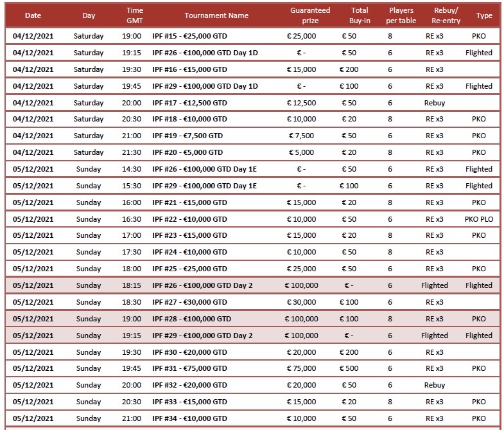The width and height of the screenshot is (504, 430).
Task: Click € 12,500 guaranteed prize cell
Action: pos(302,103)
